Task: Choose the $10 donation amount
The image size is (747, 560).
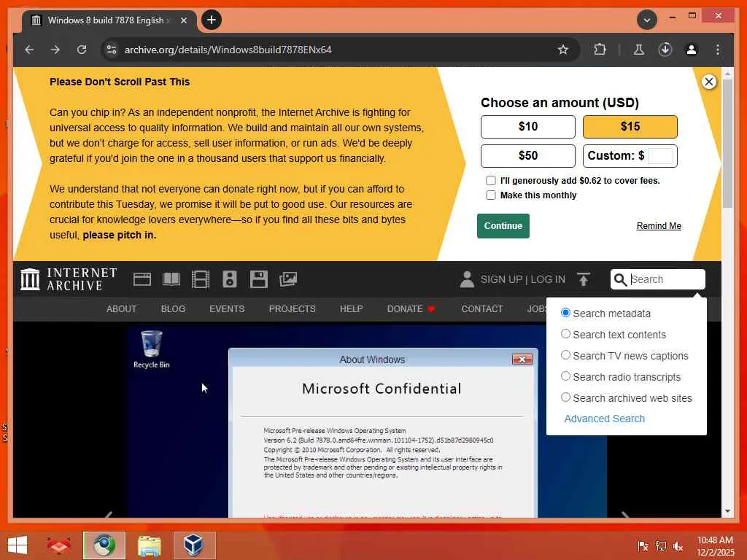Action: point(528,127)
